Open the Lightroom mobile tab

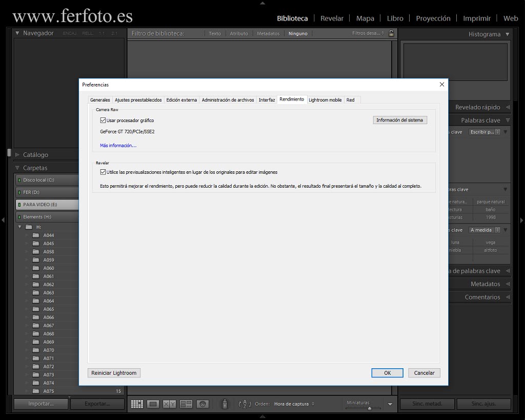click(325, 100)
